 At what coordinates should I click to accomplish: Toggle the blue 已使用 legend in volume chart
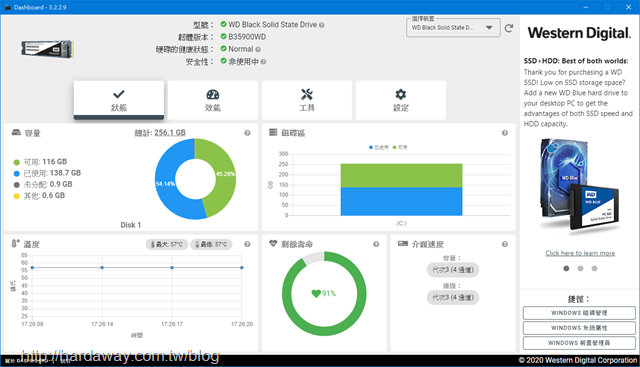[378, 147]
